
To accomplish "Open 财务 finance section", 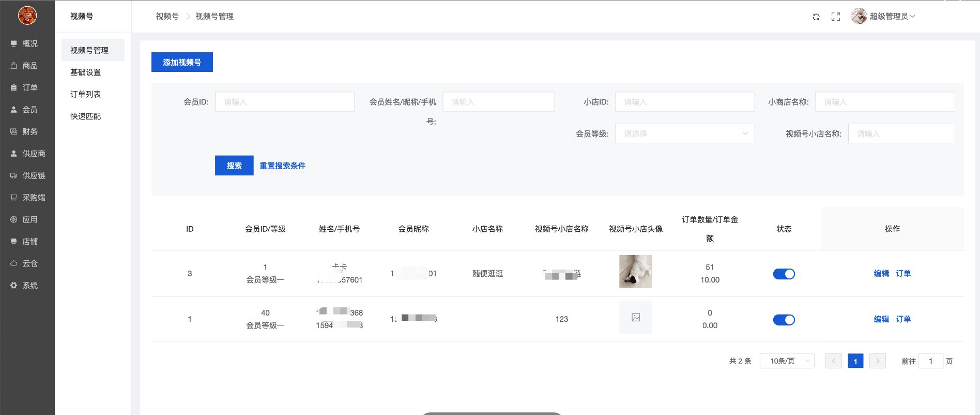I will click(x=29, y=131).
